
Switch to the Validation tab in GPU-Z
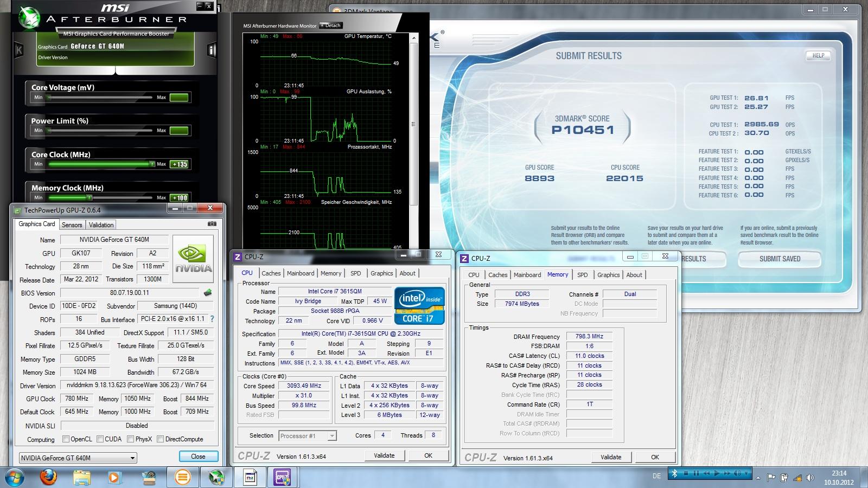point(101,225)
